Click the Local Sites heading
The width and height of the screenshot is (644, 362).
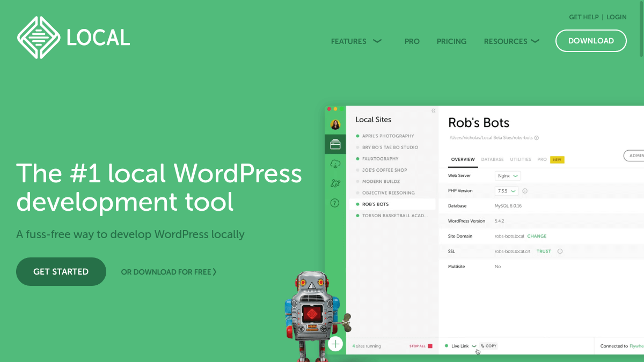pos(374,120)
